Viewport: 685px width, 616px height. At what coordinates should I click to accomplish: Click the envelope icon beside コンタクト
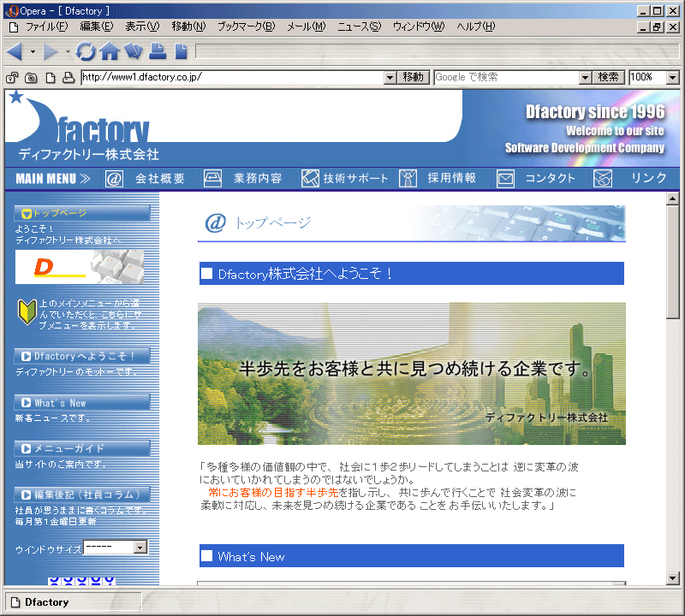(505, 179)
